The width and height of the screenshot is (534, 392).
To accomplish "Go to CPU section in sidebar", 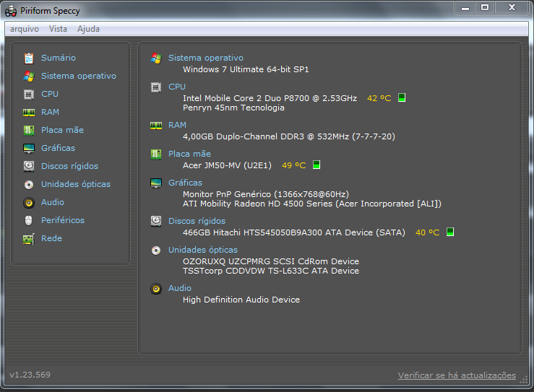I will pyautogui.click(x=50, y=94).
